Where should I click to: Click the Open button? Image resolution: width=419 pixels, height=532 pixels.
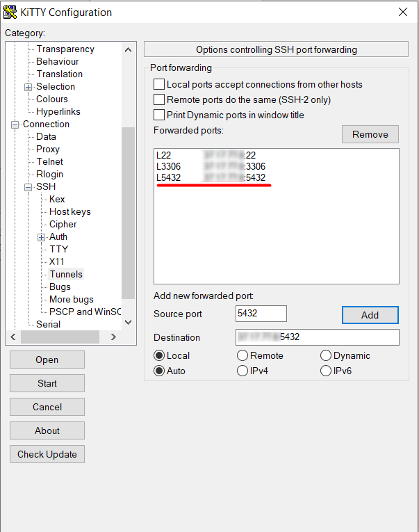47,360
